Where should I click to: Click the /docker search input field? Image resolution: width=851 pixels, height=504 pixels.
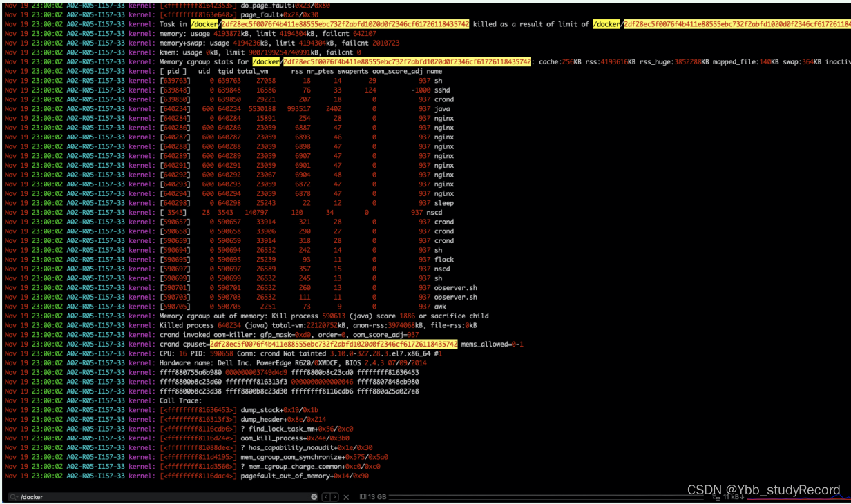(164, 497)
